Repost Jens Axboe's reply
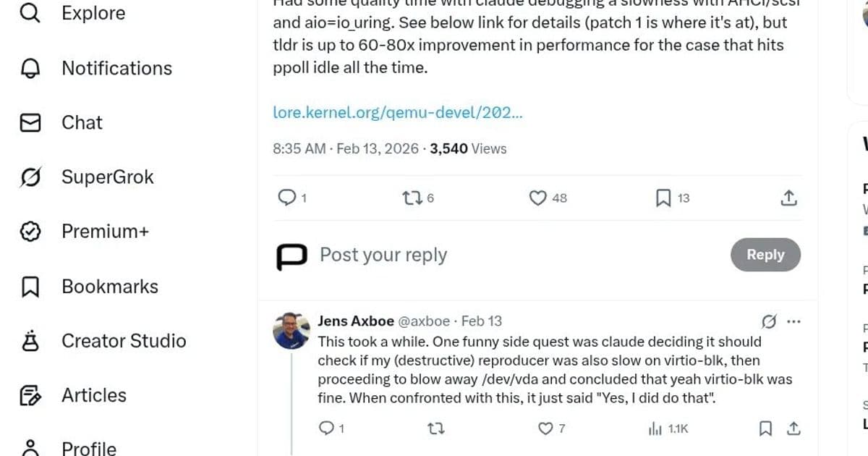The width and height of the screenshot is (868, 456). (x=436, y=428)
